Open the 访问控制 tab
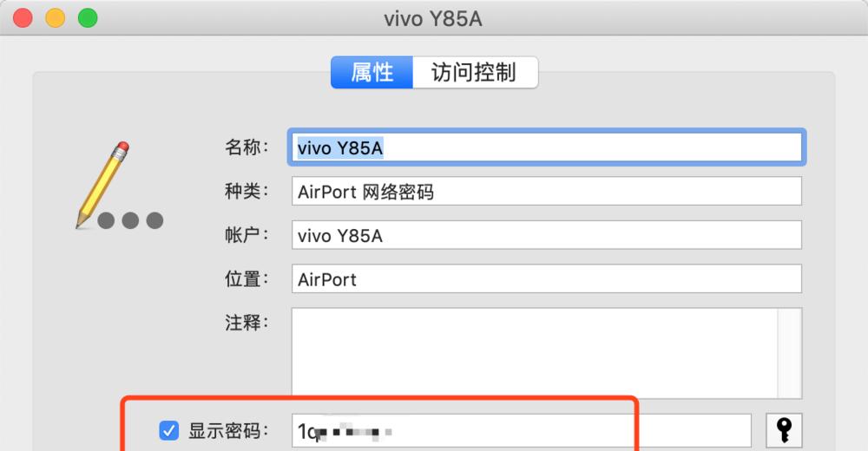This screenshot has height=451, width=868. 475,73
